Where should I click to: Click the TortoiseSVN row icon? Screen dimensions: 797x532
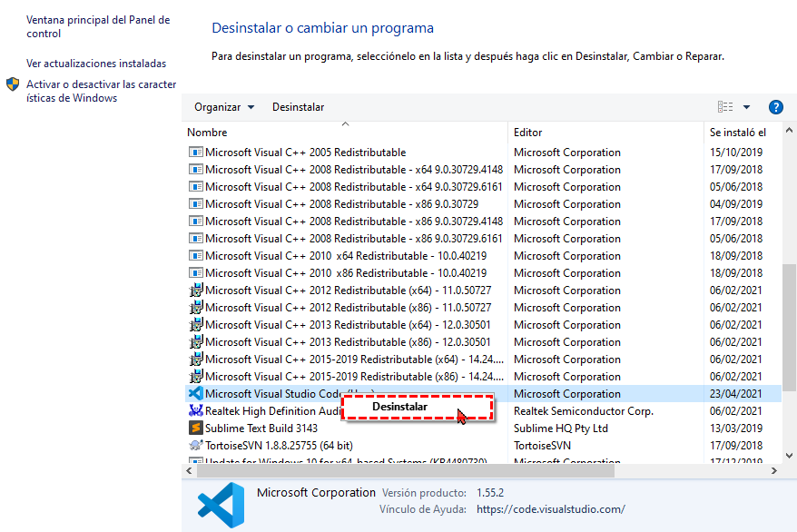[x=196, y=445]
